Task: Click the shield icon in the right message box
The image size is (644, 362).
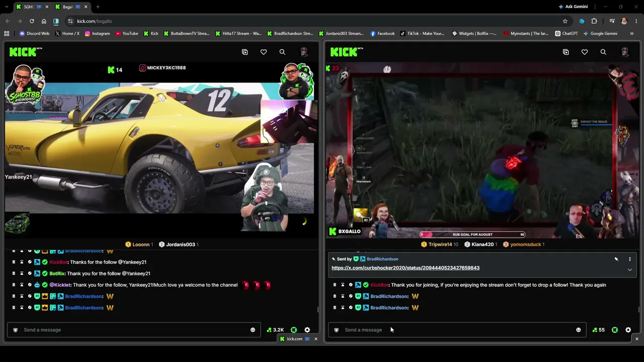Action: [x=337, y=330]
